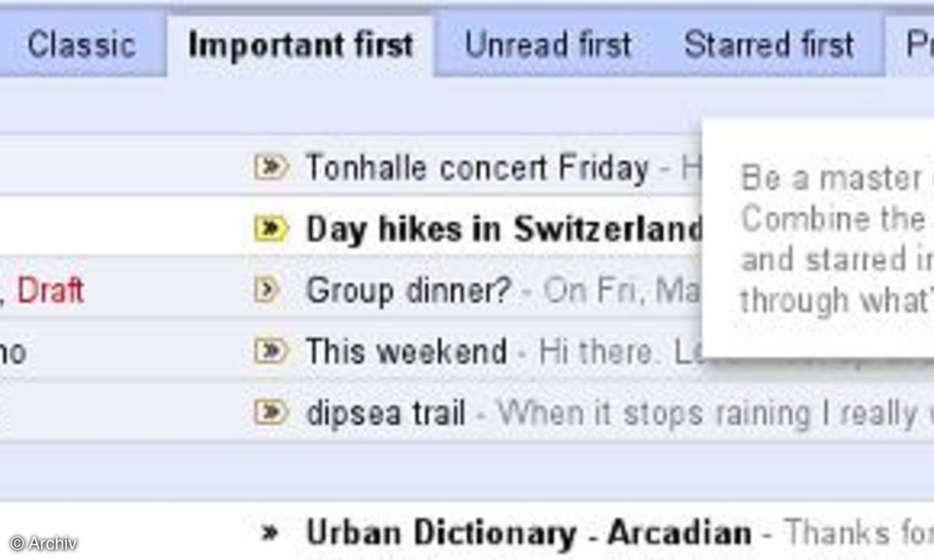Switch to the Unread first tab
Screen dimensions: 934x560
point(548,45)
